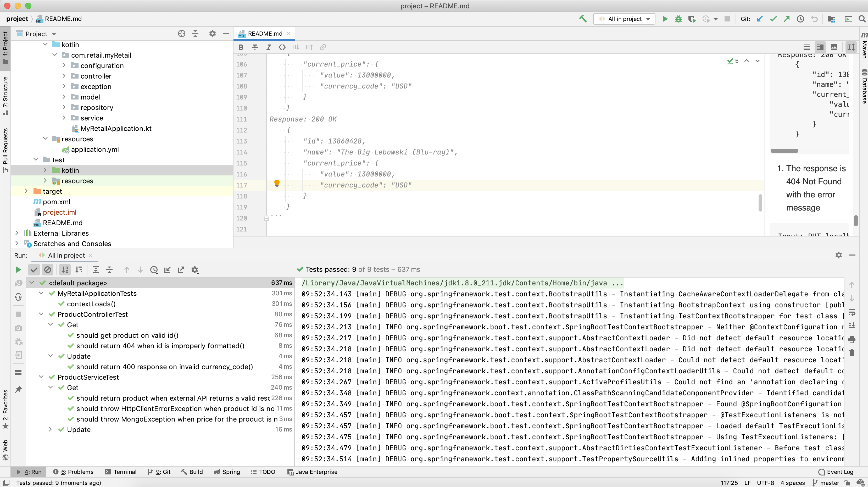The image size is (868, 487).
Task: Run 'All in project' with the green play icon
Action: pos(665,19)
